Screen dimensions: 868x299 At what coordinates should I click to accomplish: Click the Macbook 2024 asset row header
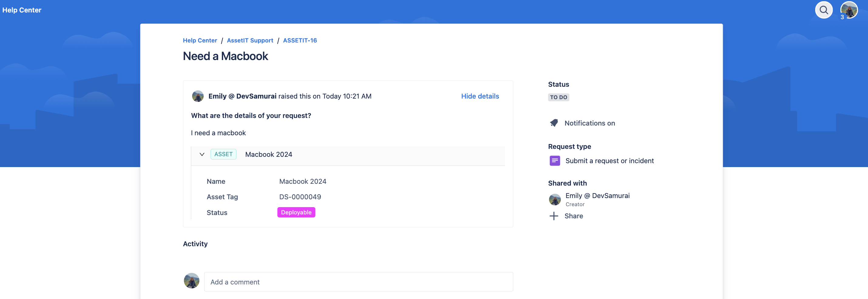[269, 155]
